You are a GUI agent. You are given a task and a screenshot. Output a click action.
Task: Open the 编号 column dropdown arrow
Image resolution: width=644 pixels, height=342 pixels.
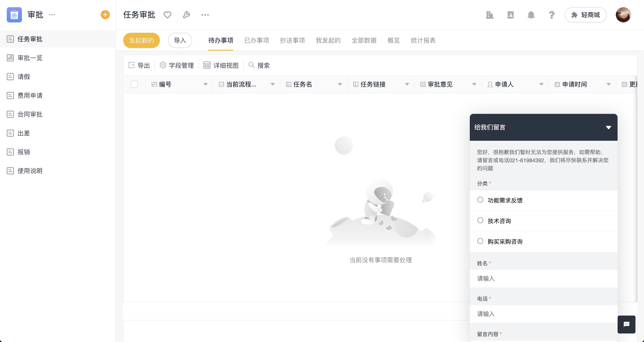pyautogui.click(x=206, y=84)
